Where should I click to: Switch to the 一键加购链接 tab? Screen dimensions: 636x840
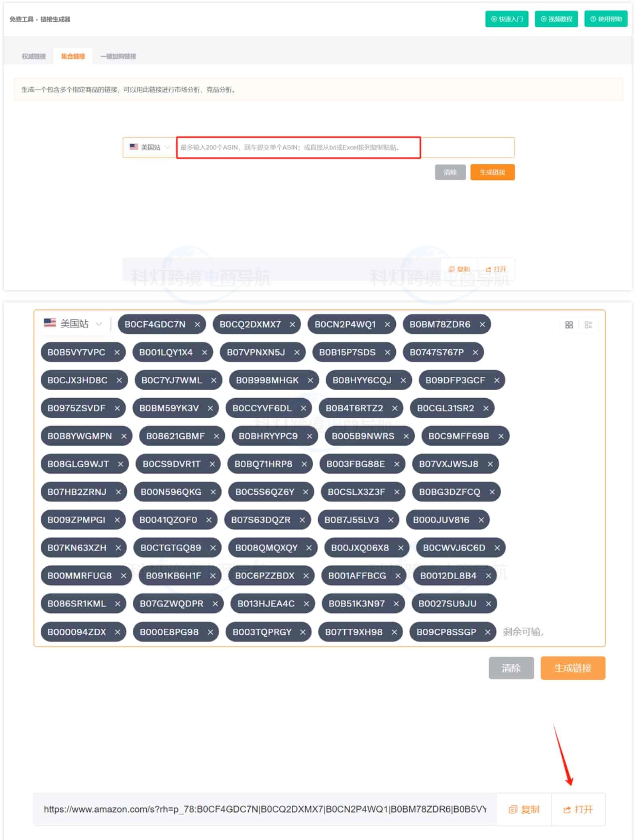[118, 56]
